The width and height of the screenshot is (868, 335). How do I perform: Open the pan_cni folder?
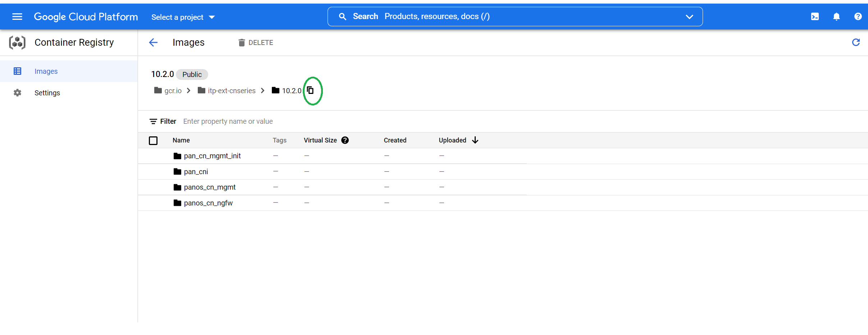pos(196,172)
